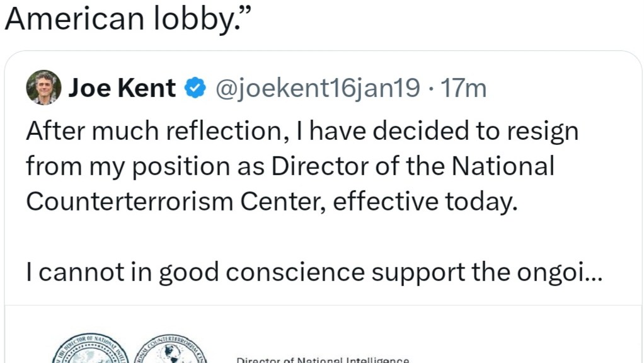Click "from my position as Director" phrase

pyautogui.click(x=149, y=166)
